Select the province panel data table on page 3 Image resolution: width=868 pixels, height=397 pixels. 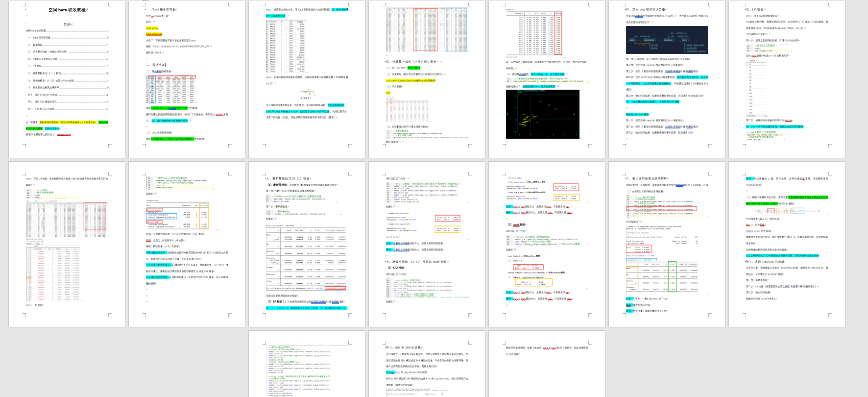(x=286, y=46)
